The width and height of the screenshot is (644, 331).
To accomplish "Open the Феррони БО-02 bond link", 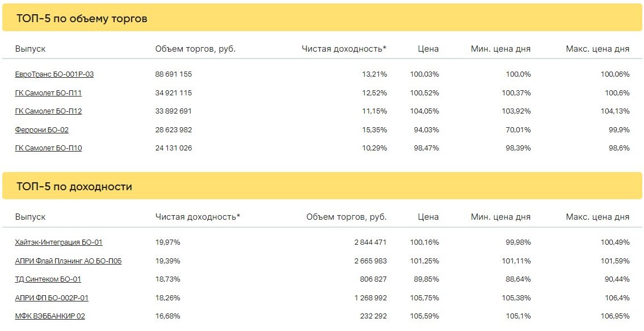I will 41,130.
